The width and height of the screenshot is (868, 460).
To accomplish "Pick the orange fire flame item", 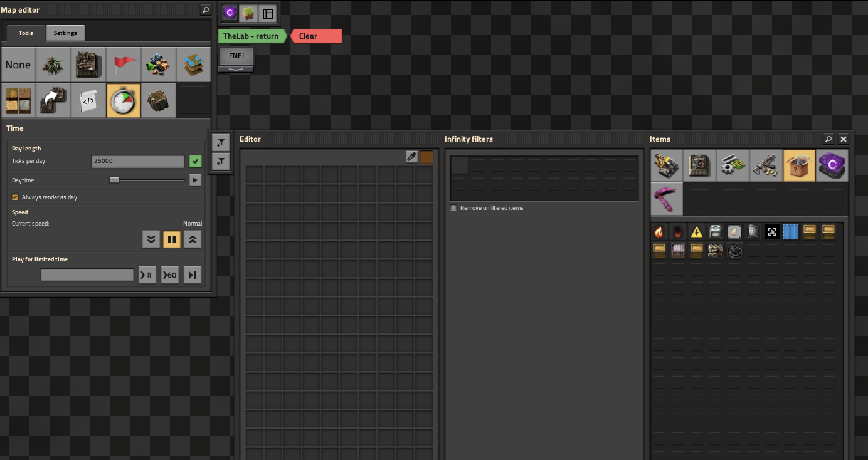I will point(659,232).
